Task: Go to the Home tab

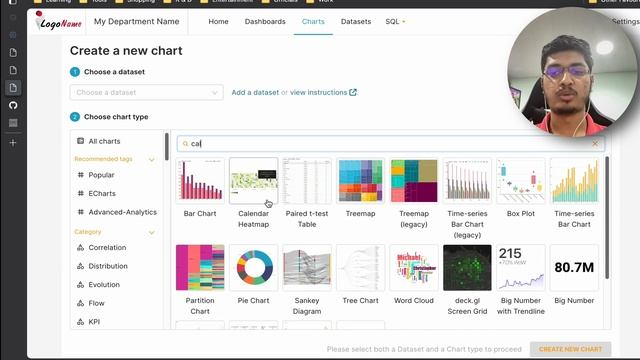Action: click(218, 22)
